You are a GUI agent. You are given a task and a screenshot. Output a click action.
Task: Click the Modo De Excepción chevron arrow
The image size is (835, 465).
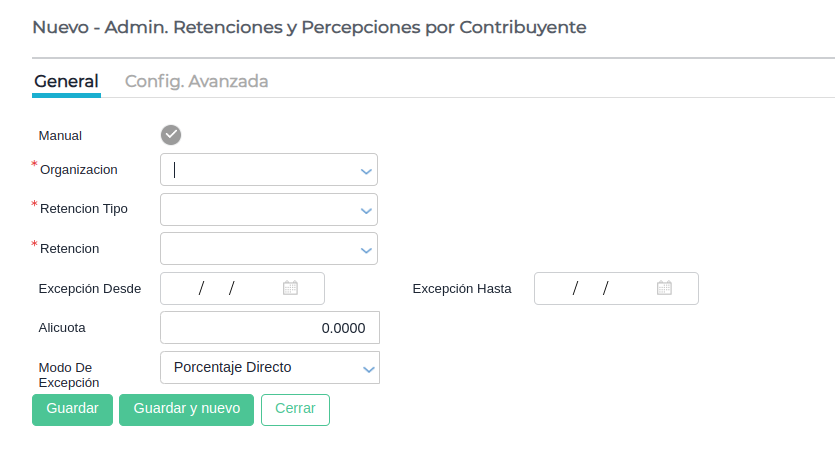pyautogui.click(x=369, y=369)
